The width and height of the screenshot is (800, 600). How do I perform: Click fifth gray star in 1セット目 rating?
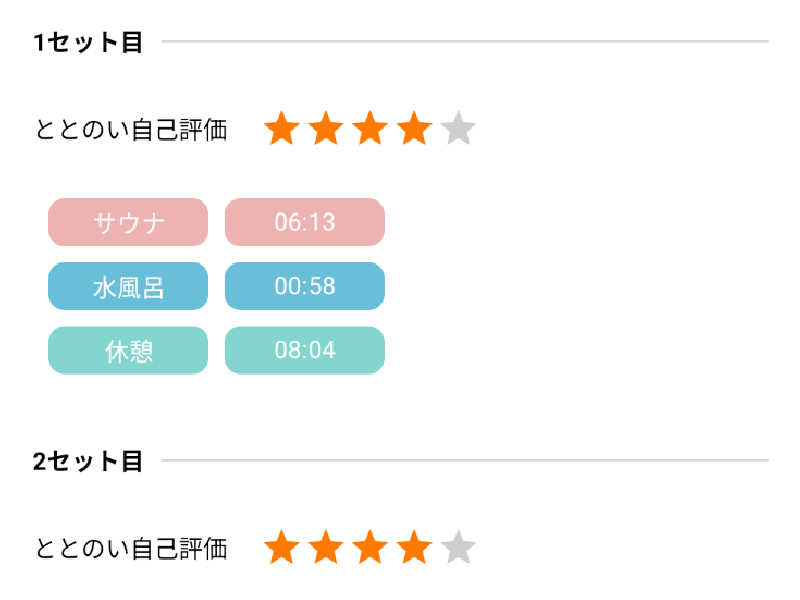(458, 130)
